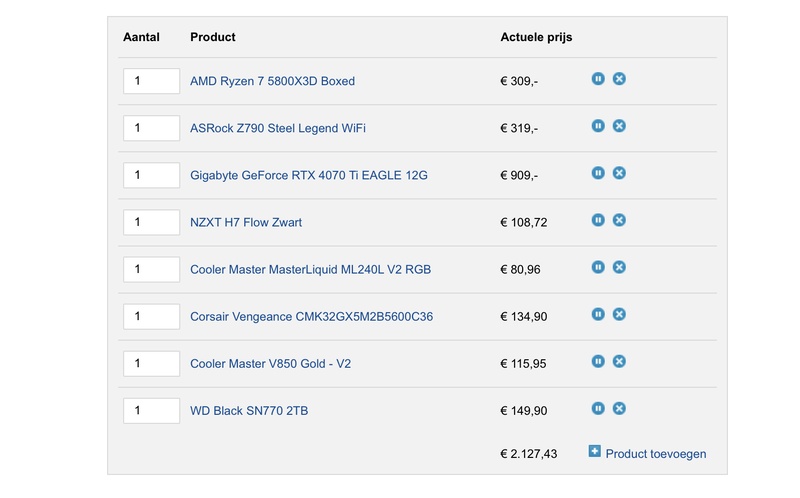Pause the NZXT H7 Flow Zwart row
This screenshot has height=498, width=800.
(598, 220)
